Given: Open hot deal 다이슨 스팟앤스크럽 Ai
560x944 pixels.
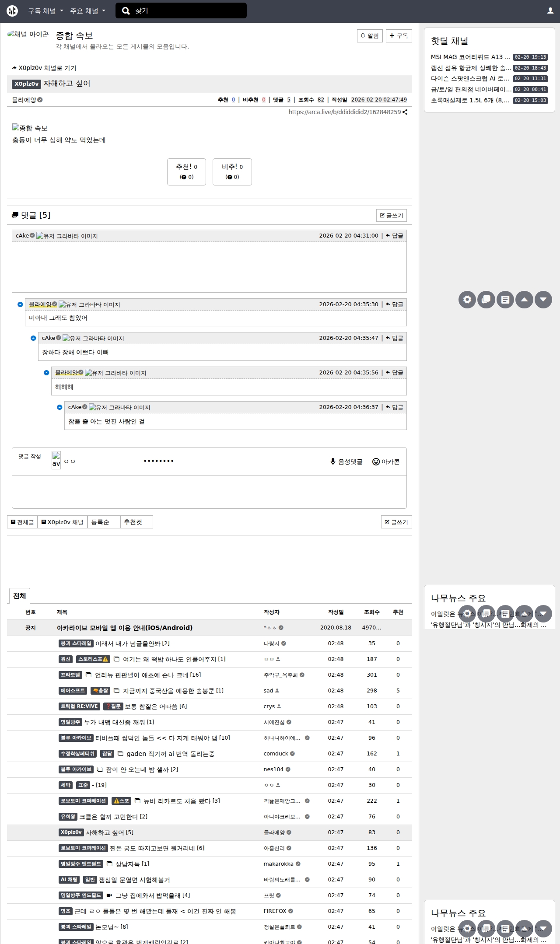Looking at the screenshot, I should tap(470, 79).
